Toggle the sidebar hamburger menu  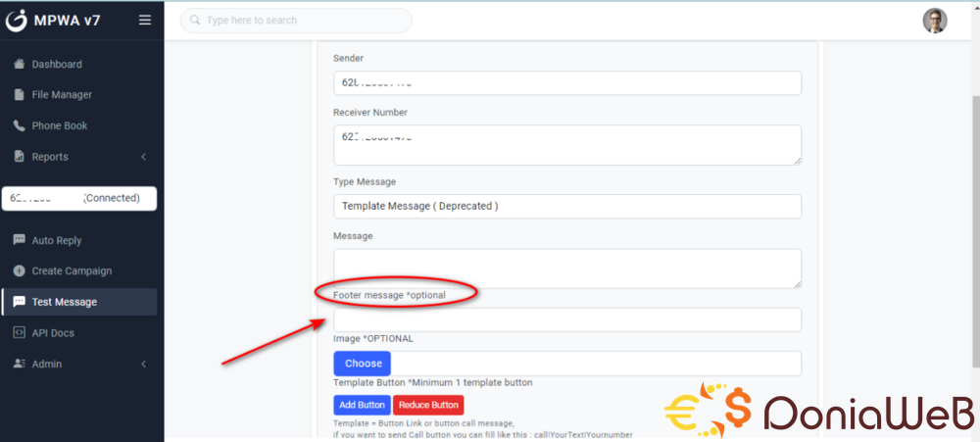click(x=145, y=20)
